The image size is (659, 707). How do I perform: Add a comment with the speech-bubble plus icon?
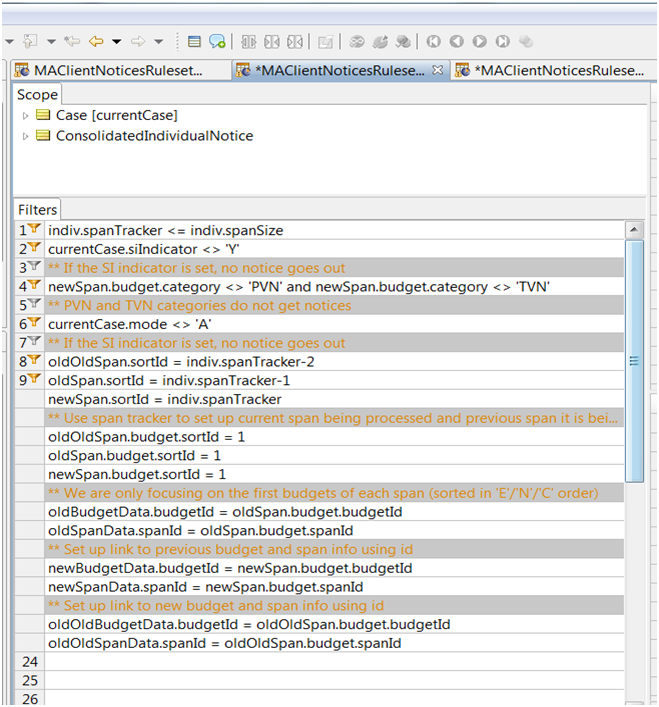tap(217, 41)
